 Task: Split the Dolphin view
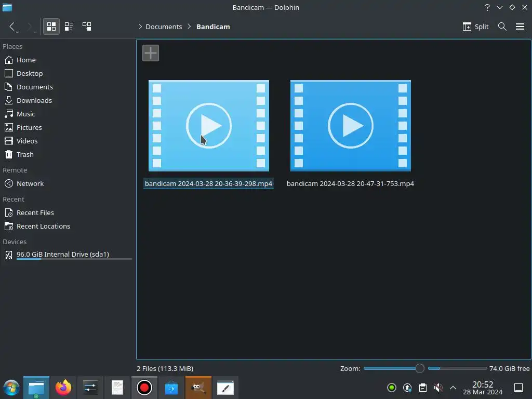(x=475, y=26)
